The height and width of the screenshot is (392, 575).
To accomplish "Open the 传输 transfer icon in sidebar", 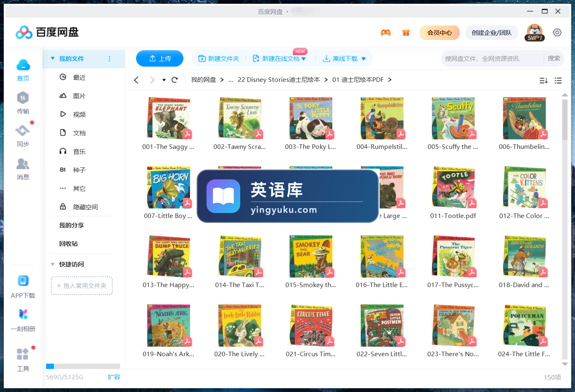I will (x=23, y=98).
